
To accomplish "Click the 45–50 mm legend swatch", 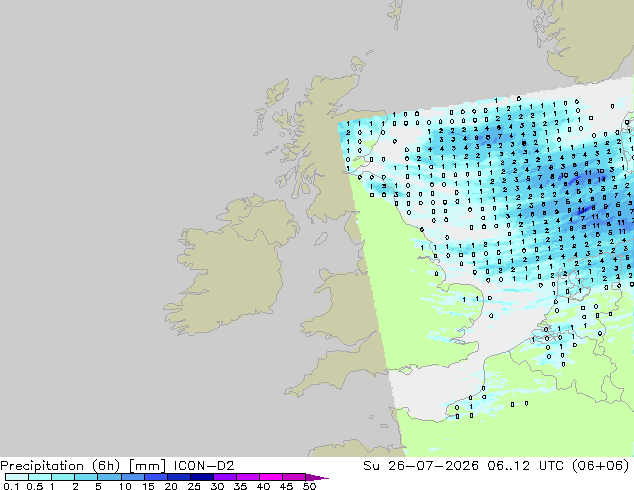I will click(x=294, y=477).
